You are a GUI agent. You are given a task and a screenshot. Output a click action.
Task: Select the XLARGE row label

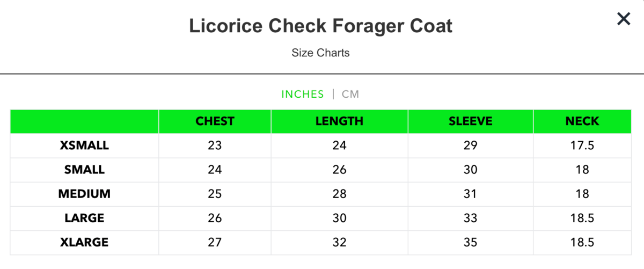click(x=84, y=243)
